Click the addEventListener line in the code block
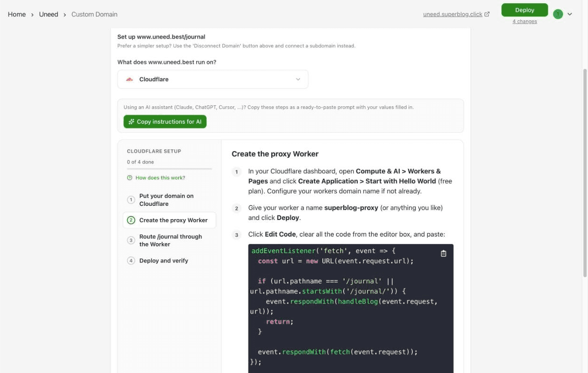This screenshot has width=588, height=373. [322, 251]
